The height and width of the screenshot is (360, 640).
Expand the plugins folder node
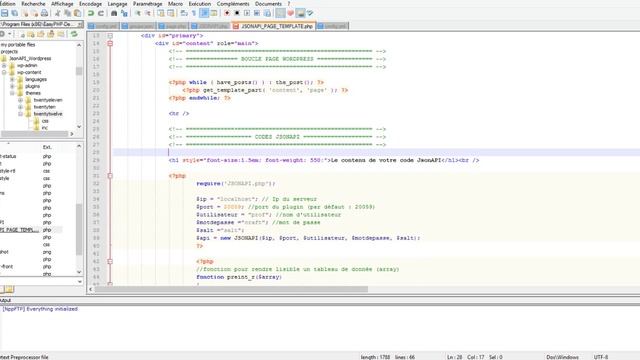pyautogui.click(x=12, y=86)
